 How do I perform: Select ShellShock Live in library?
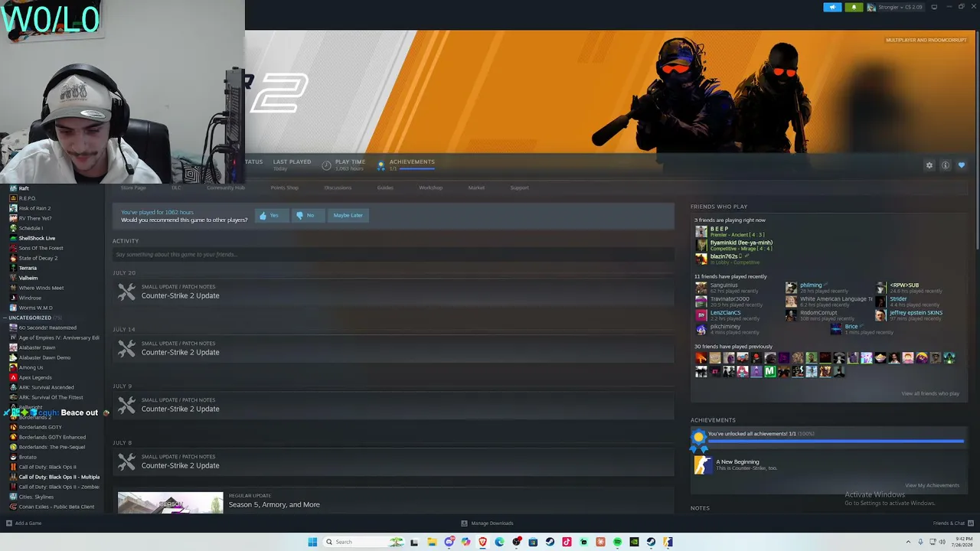(37, 238)
